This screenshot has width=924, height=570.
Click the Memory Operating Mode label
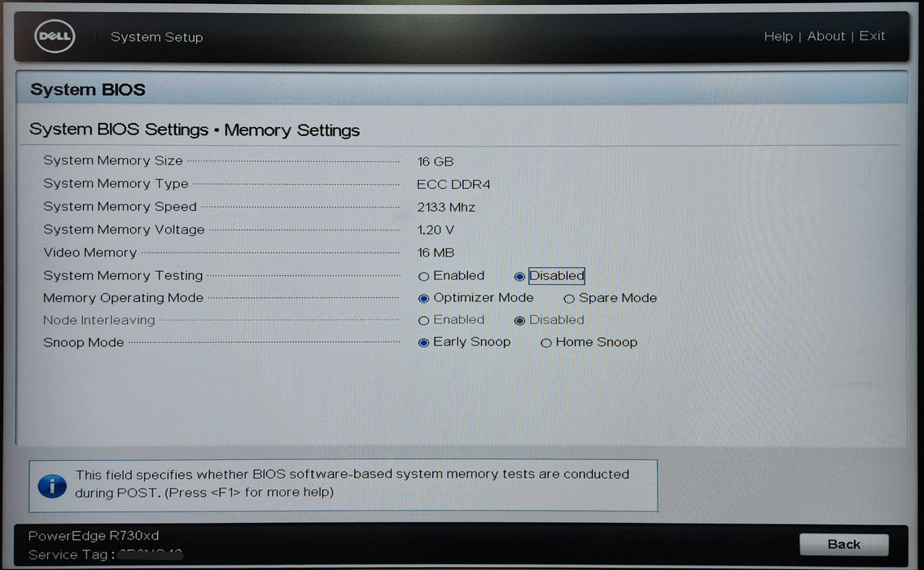[123, 298]
